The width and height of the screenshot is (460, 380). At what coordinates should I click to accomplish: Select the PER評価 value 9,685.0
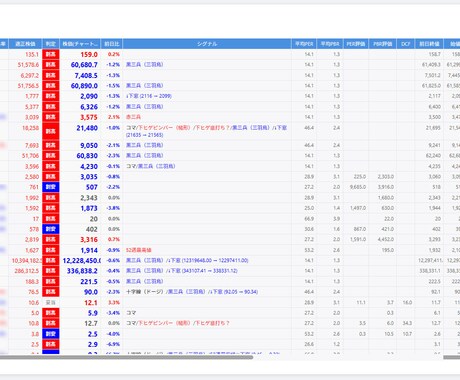[358, 187]
